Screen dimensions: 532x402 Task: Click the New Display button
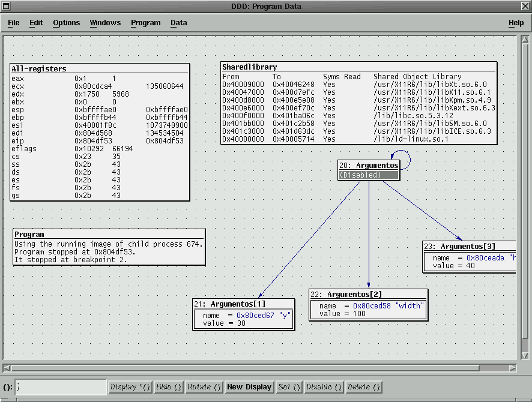coord(249,387)
